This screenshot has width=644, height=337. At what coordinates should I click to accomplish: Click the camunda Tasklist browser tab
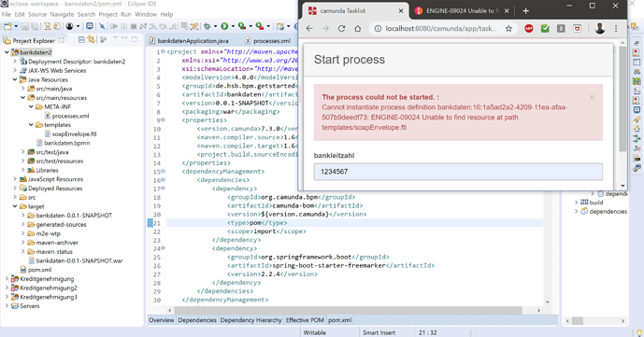[355, 11]
